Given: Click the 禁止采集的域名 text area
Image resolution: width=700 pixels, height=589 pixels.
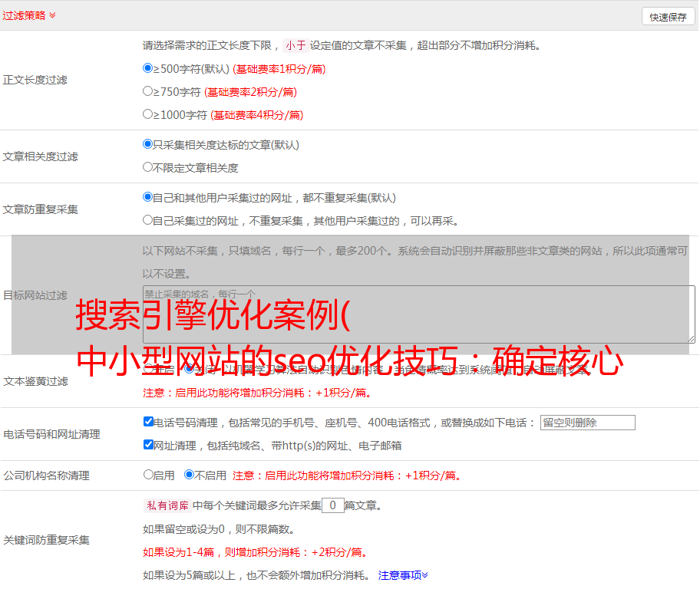Looking at the screenshot, I should pyautogui.click(x=418, y=314).
